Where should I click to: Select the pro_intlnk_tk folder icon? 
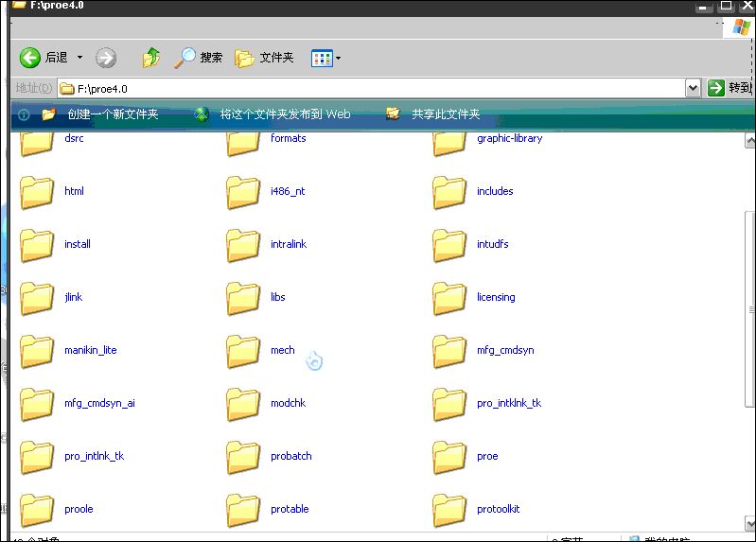(37, 458)
